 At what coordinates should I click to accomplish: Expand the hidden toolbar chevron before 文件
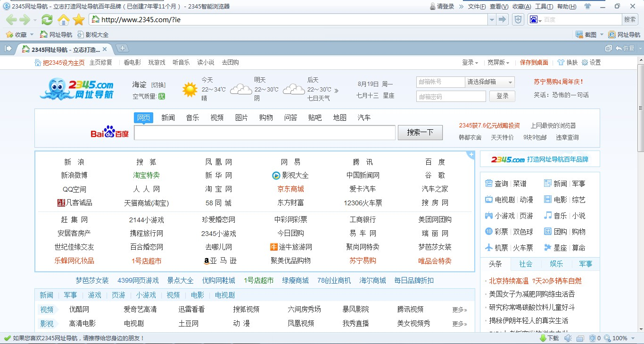pyautogui.click(x=461, y=7)
